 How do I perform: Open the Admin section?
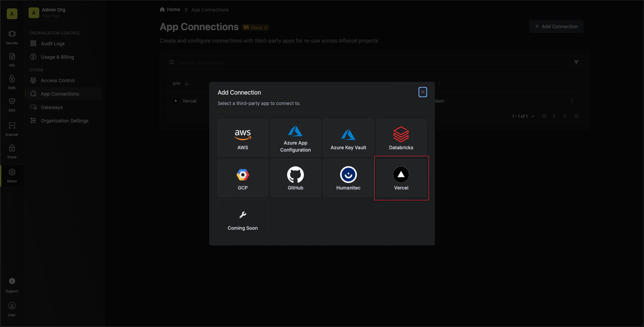coord(12,176)
